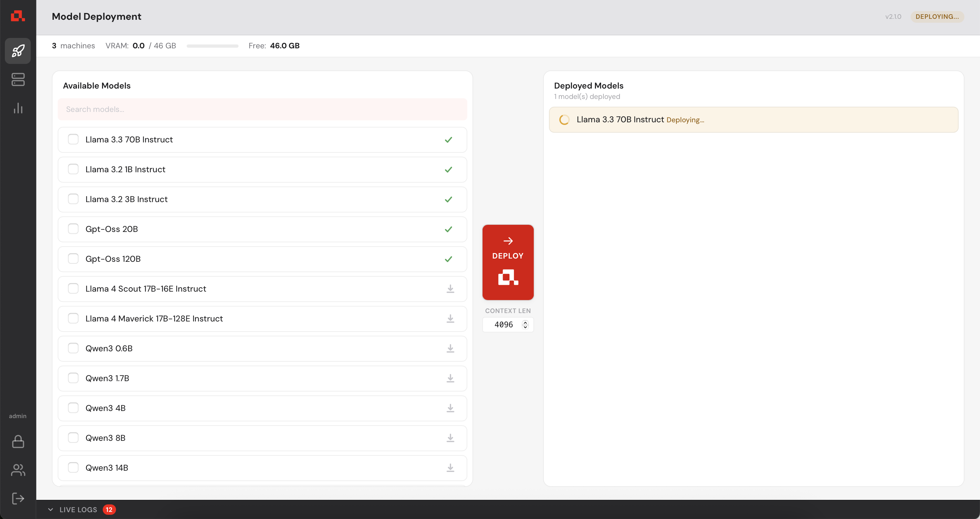980x519 pixels.
Task: Click the logout icon in sidebar
Action: click(18, 499)
